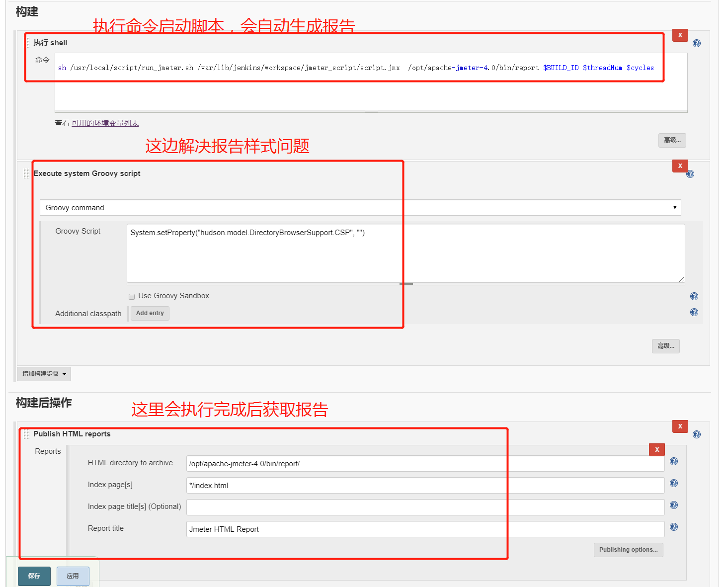Click the Reports label

(48, 451)
